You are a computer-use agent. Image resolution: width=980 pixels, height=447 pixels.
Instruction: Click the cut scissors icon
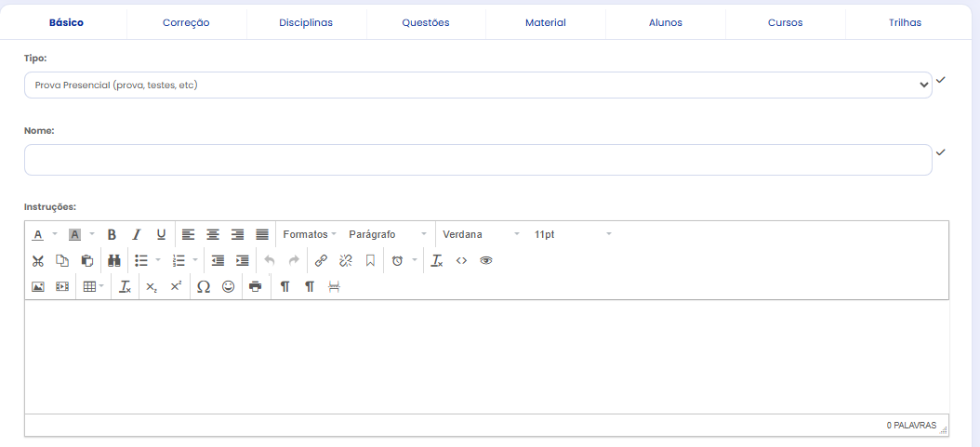38,261
